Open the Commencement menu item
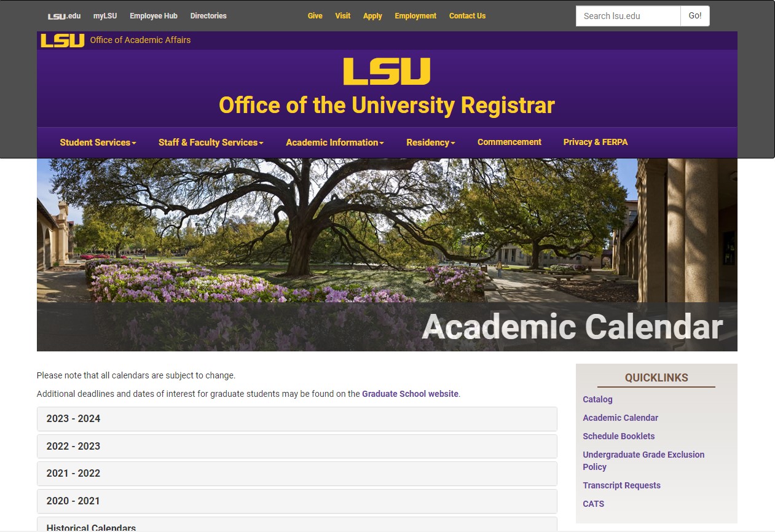 (x=509, y=142)
